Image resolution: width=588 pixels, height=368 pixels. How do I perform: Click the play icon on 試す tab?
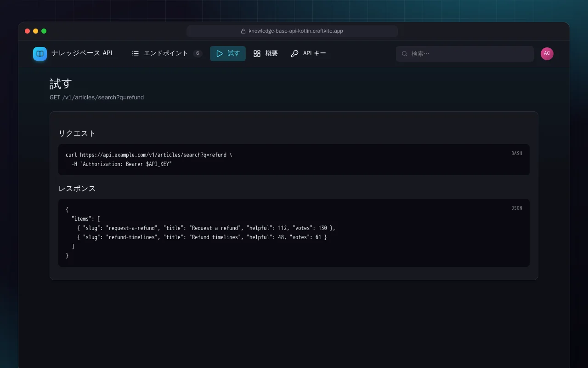(220, 53)
